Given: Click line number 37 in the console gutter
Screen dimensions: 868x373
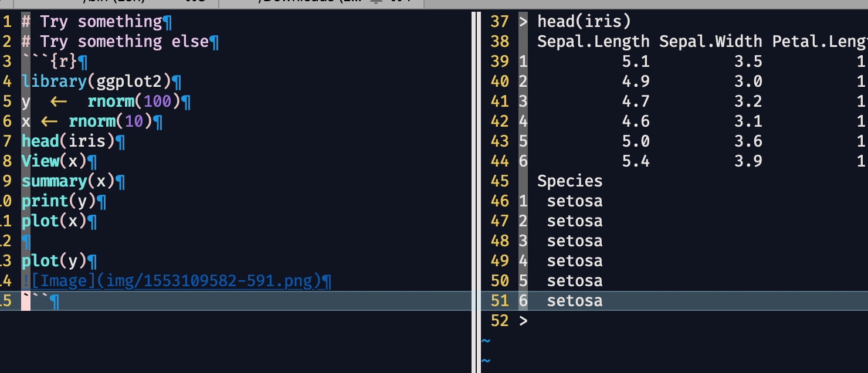Looking at the screenshot, I should [x=499, y=22].
